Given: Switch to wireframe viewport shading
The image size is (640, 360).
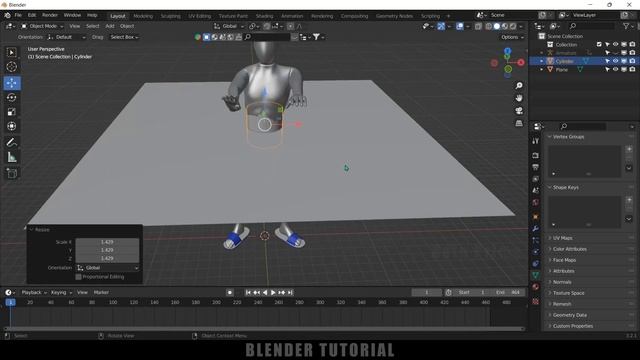Looking at the screenshot, I should click(x=489, y=26).
